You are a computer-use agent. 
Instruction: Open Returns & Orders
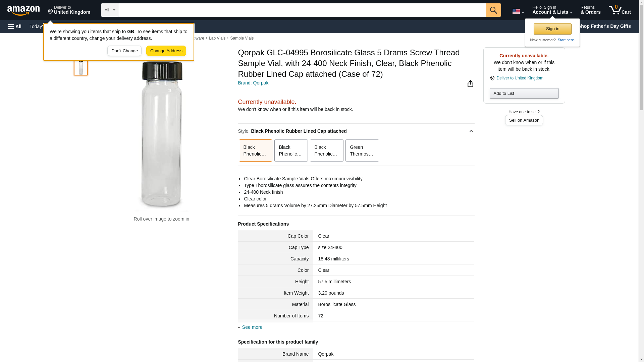[x=590, y=10]
